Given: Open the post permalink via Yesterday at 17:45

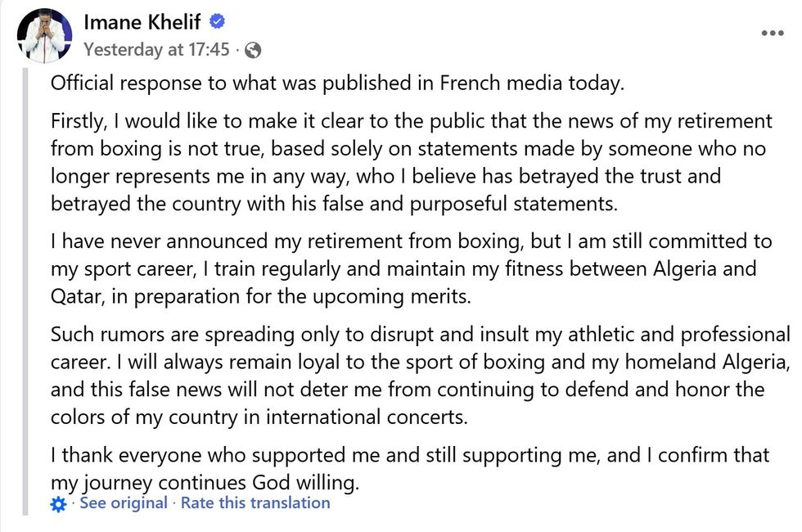Looking at the screenshot, I should (x=154, y=49).
